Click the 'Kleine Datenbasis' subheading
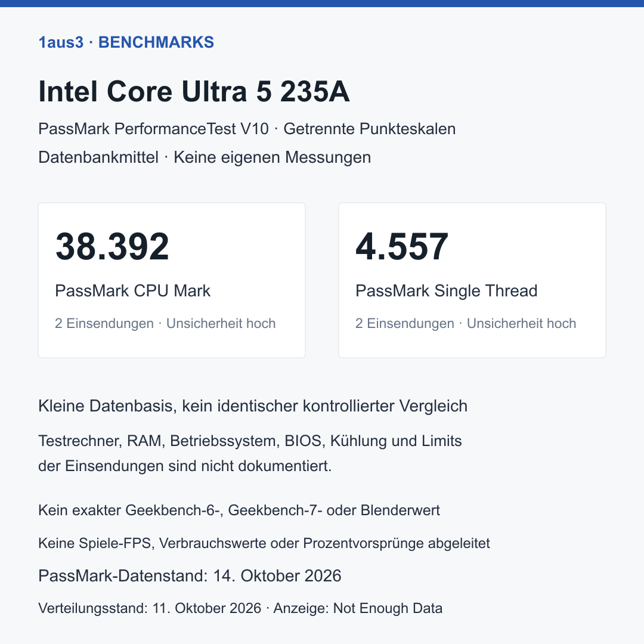The image size is (644, 644). pos(253,406)
